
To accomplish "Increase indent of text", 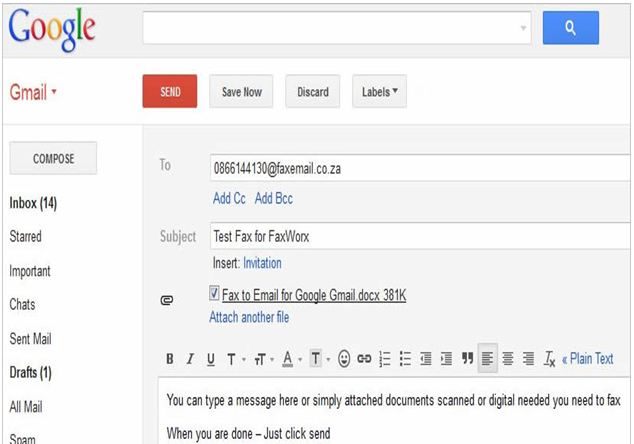I will pyautogui.click(x=446, y=359).
